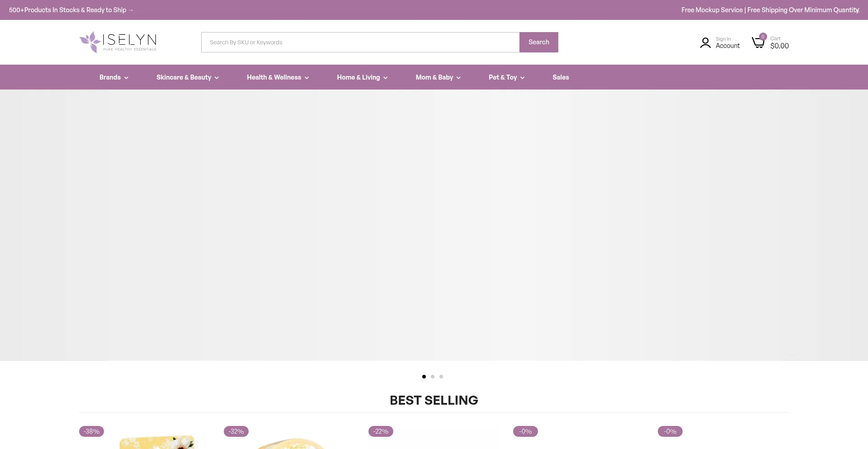Expand the Pet & Toy menu
The image size is (868, 449).
506,77
